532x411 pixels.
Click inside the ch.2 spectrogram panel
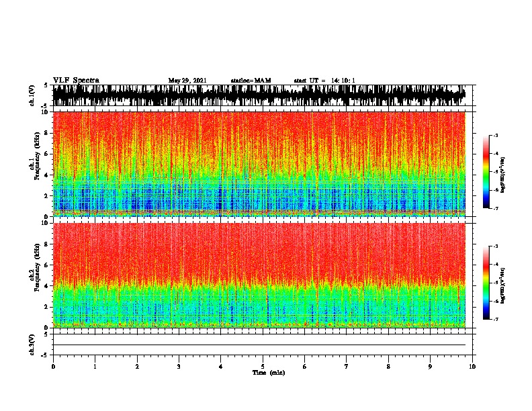259,275
